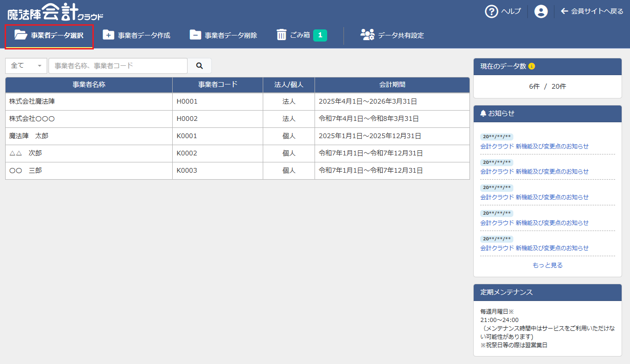
Task: Open the user account avatar icon
Action: click(x=541, y=12)
